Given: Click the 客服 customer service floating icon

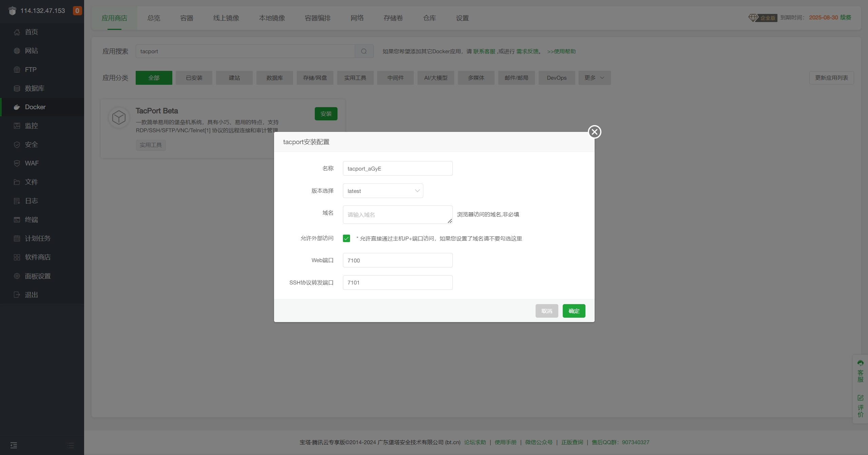Looking at the screenshot, I should coord(861,372).
